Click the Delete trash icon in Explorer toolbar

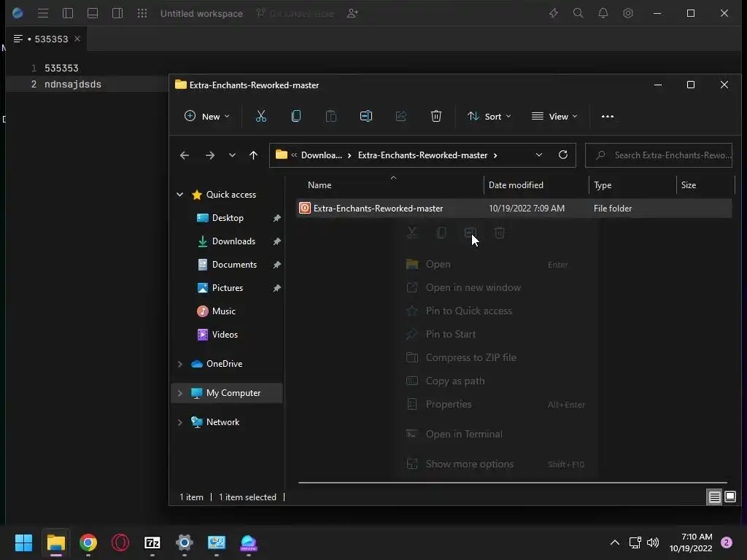(436, 116)
